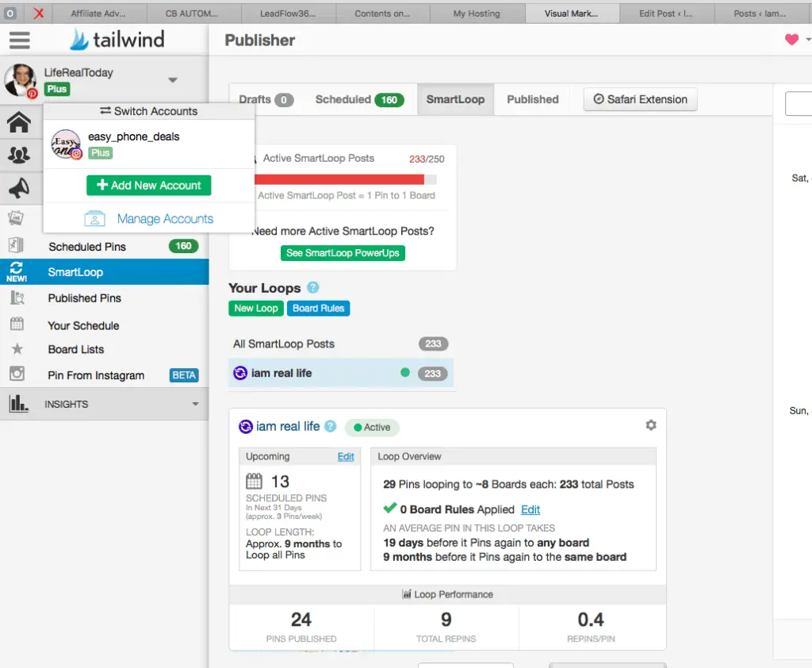Screen dimensions: 812x668
Task: Open the dropdown arrow beside the heart
Action: 808,40
